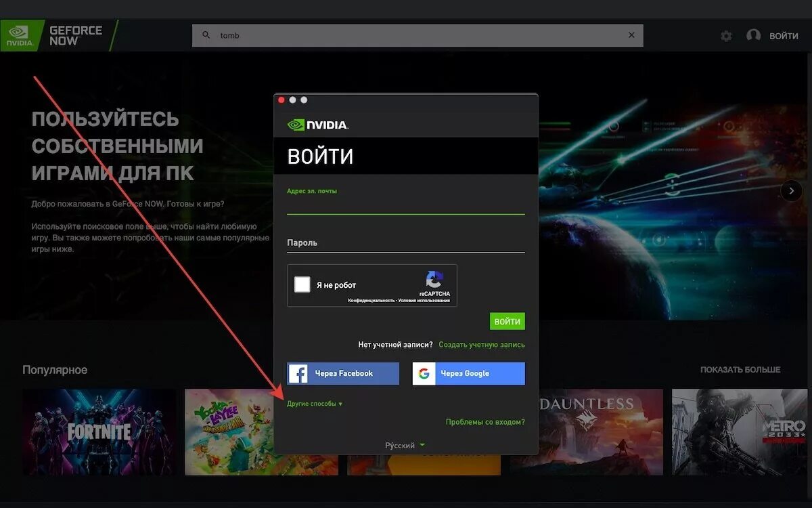
Task: Open the 'Проблемы со входом?' link
Action: 485,422
